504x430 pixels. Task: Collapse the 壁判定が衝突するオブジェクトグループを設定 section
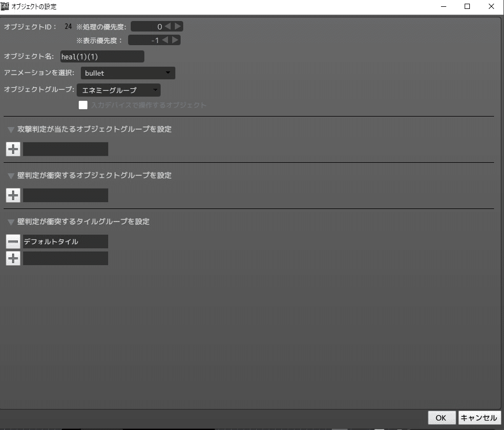click(11, 176)
